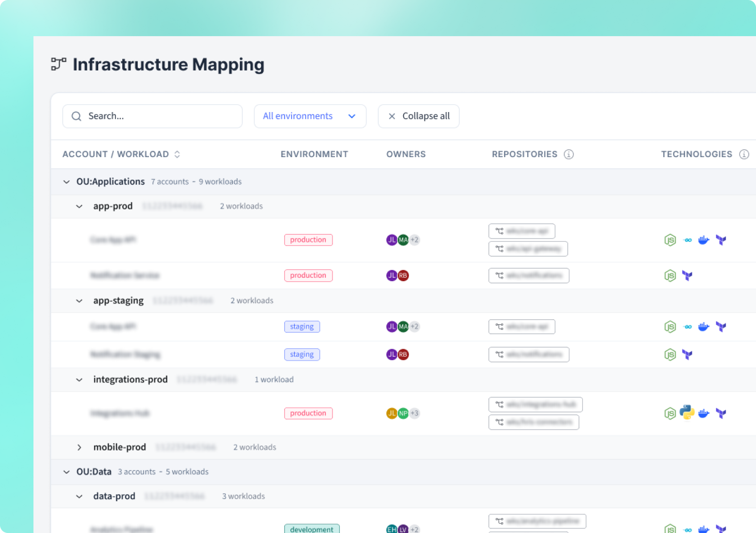Click the Collapse all button

coord(418,117)
